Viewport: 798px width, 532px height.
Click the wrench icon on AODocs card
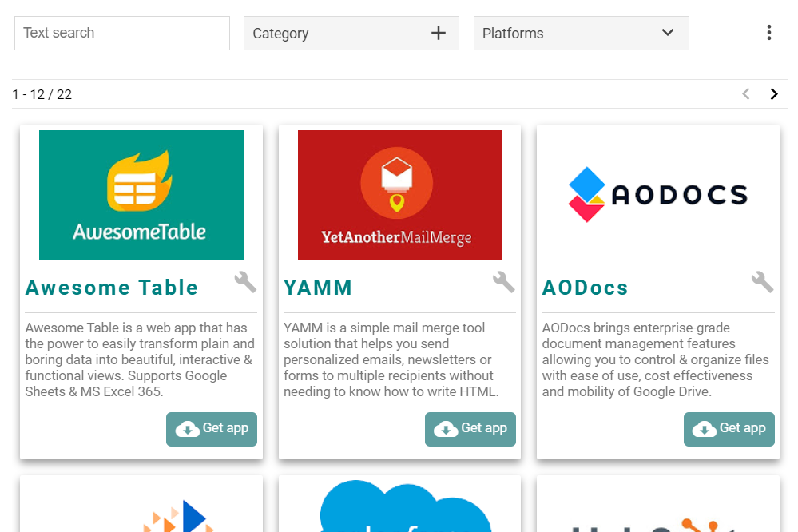(762, 282)
